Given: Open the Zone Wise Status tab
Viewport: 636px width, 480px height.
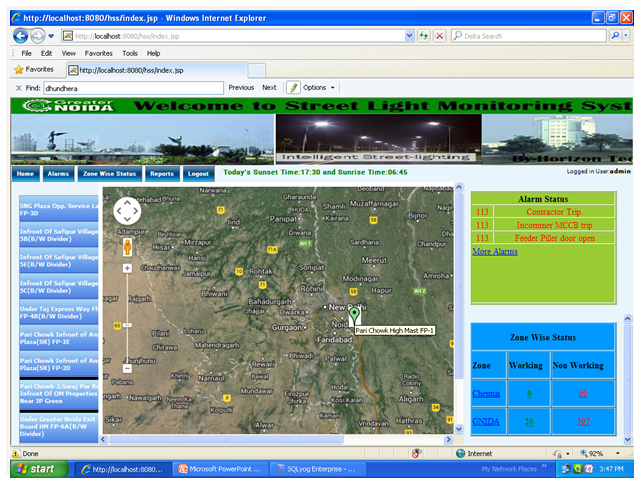Looking at the screenshot, I should pos(109,174).
